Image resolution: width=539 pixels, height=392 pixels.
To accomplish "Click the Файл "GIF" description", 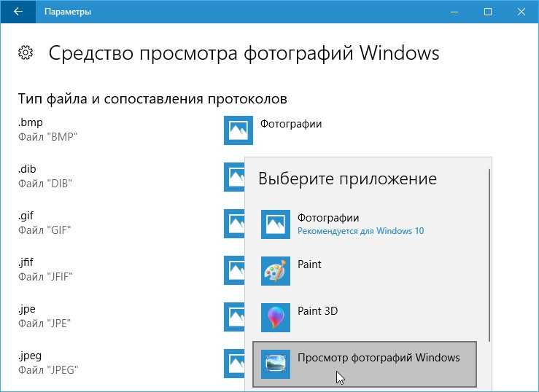I will (44, 230).
